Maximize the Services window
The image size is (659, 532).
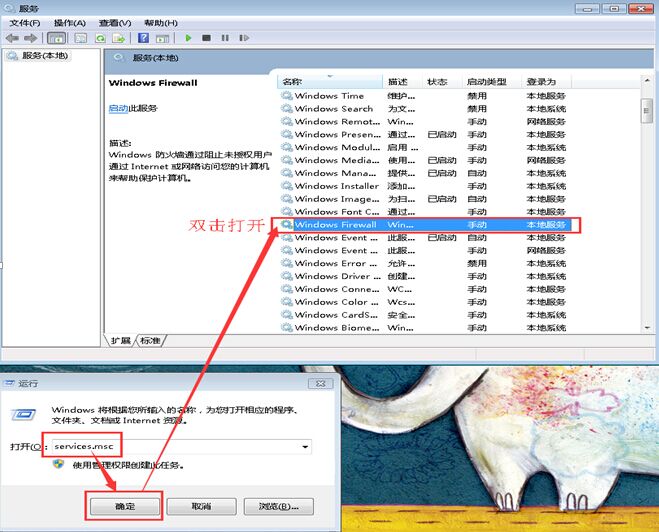coord(614,8)
